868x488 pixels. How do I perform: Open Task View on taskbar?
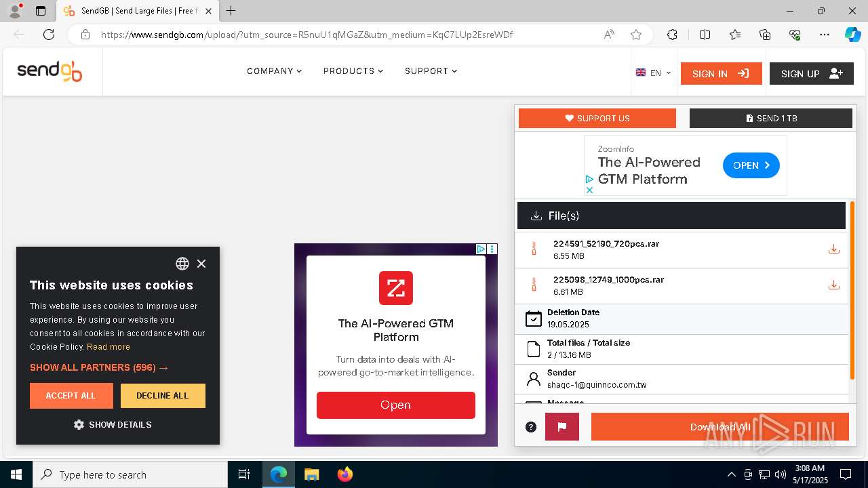[x=244, y=474]
